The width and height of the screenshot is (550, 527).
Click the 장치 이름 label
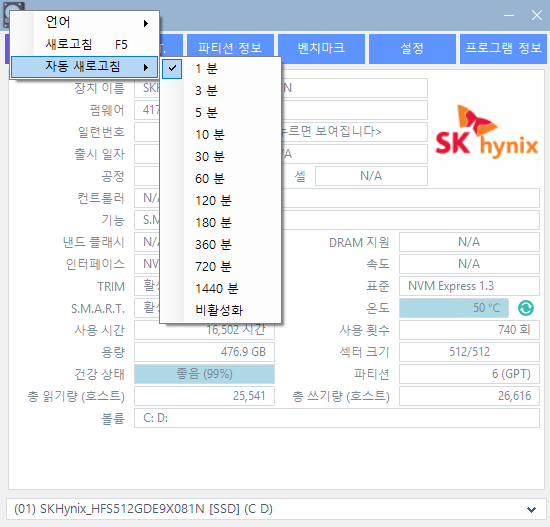click(99, 88)
